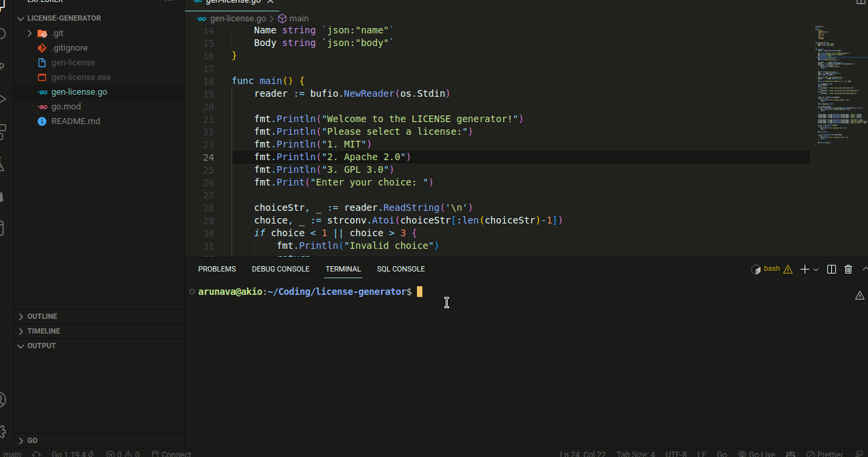Screen dimensions: 868x457
Task: Click the sync changes icon in status bar
Action: click(37, 454)
